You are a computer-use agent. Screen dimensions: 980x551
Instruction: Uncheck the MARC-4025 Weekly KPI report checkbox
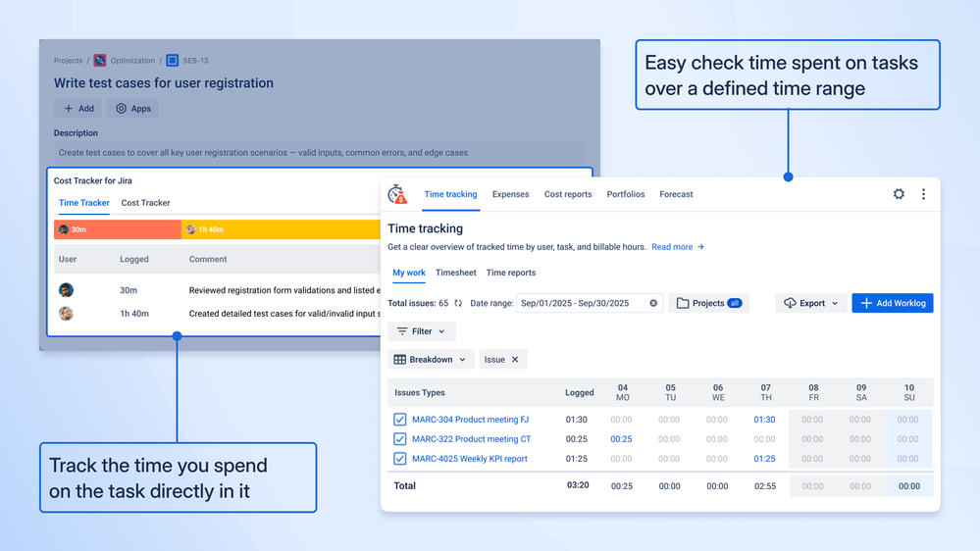click(x=400, y=459)
